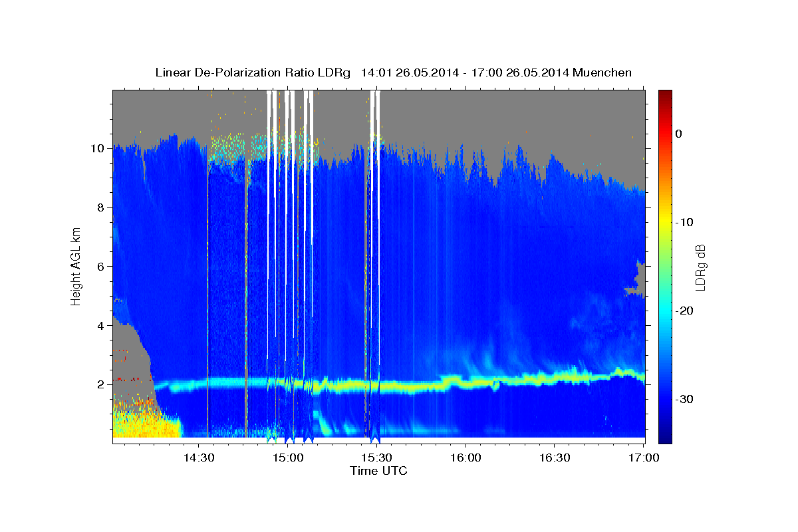Click the 'Height AGL km' axis label
This screenshot has height=532, width=798.
pos(76,266)
